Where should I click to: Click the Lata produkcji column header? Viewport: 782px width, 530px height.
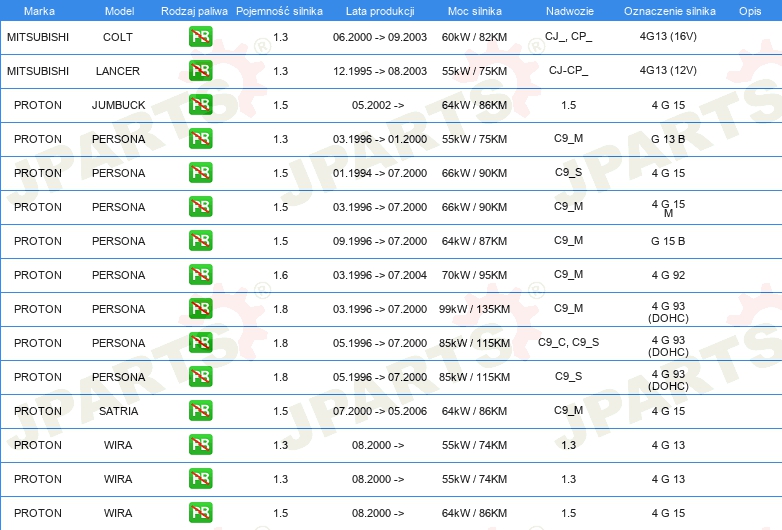pos(380,11)
